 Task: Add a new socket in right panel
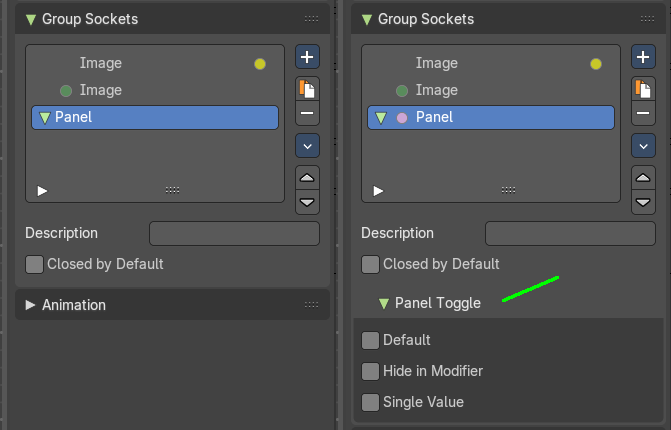643,56
